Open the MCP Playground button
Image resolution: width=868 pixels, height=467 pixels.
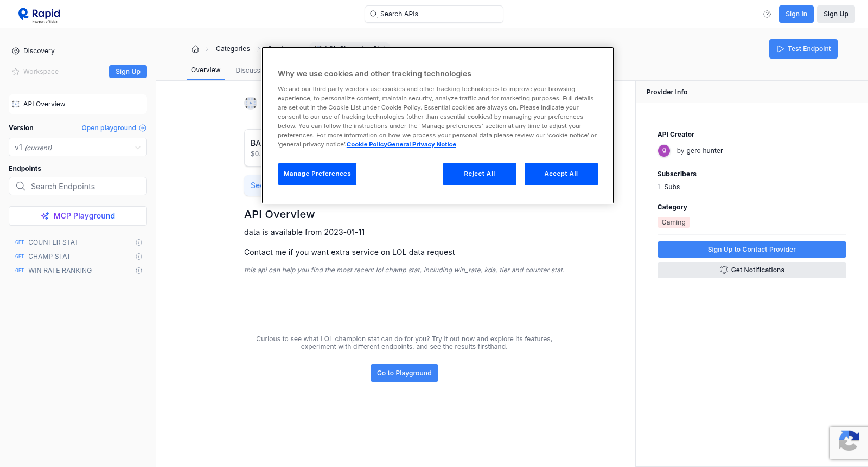[78, 216]
